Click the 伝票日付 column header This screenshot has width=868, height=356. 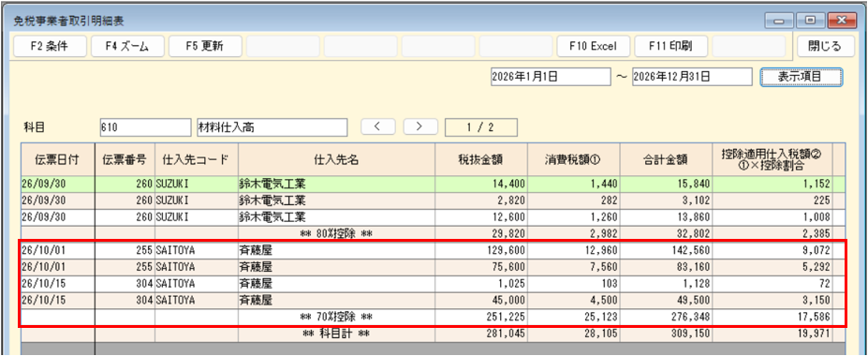click(x=57, y=159)
